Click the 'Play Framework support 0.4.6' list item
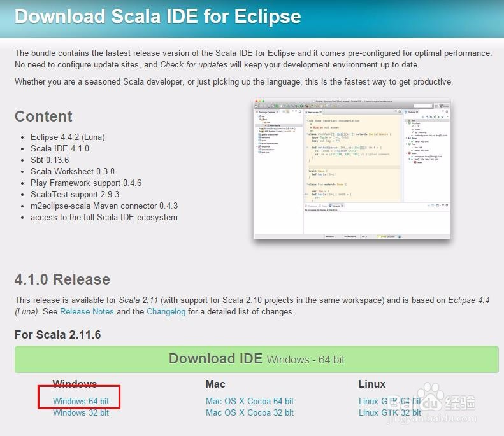The width and height of the screenshot is (504, 436). point(86,183)
